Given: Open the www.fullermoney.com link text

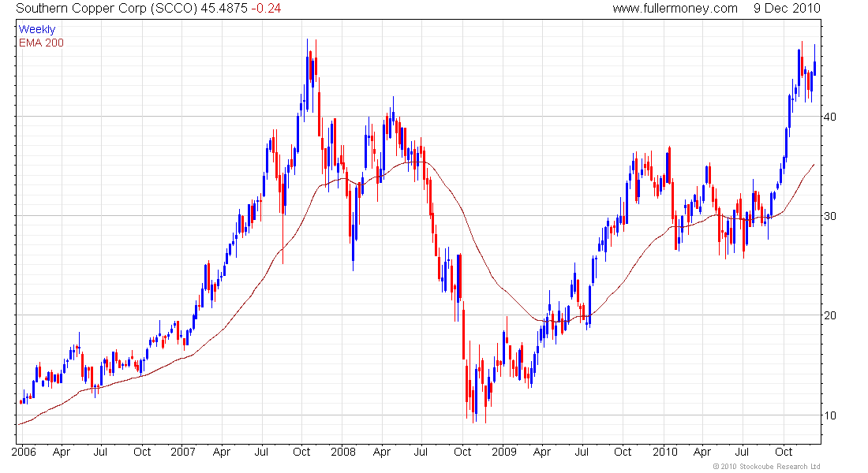Looking at the screenshot, I should [675, 9].
